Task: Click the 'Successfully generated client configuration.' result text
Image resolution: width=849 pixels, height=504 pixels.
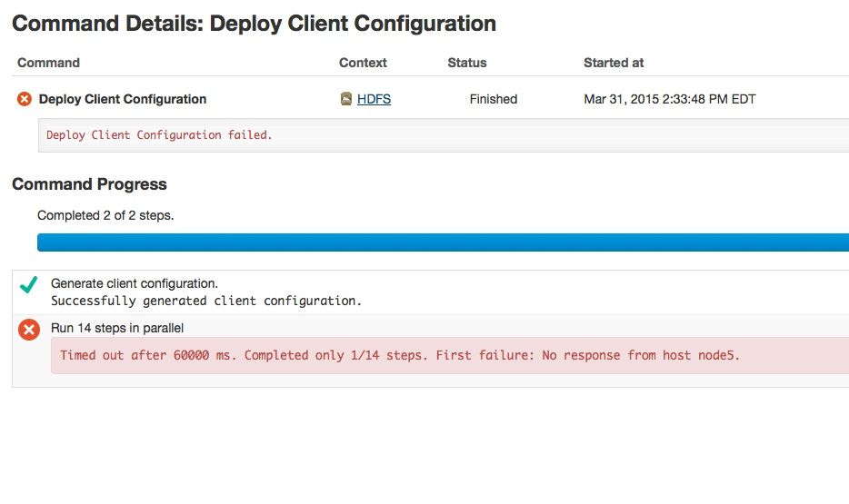Action: point(206,301)
